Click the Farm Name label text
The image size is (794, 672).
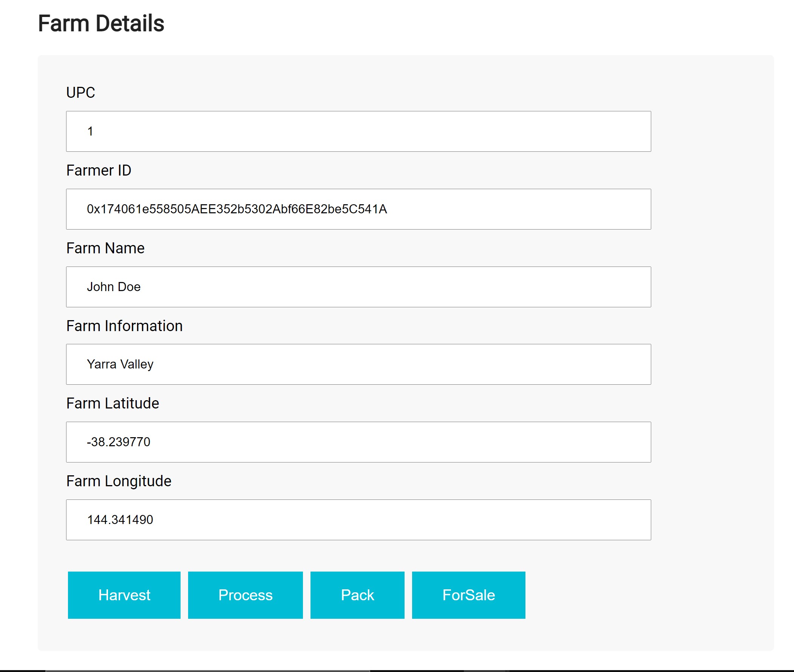click(105, 248)
